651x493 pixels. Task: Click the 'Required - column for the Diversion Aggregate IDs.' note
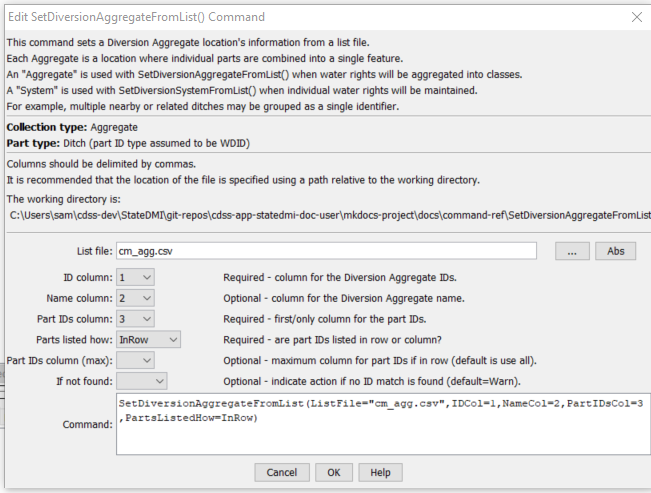coord(340,277)
